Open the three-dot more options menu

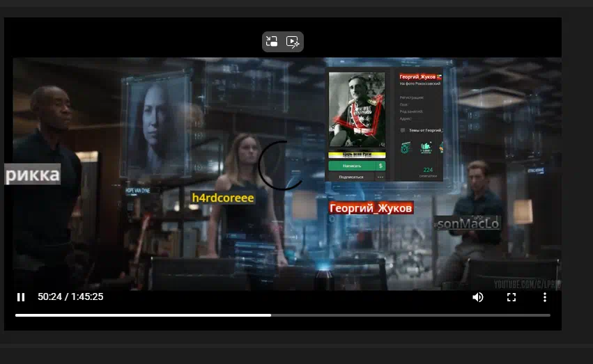pyautogui.click(x=545, y=297)
